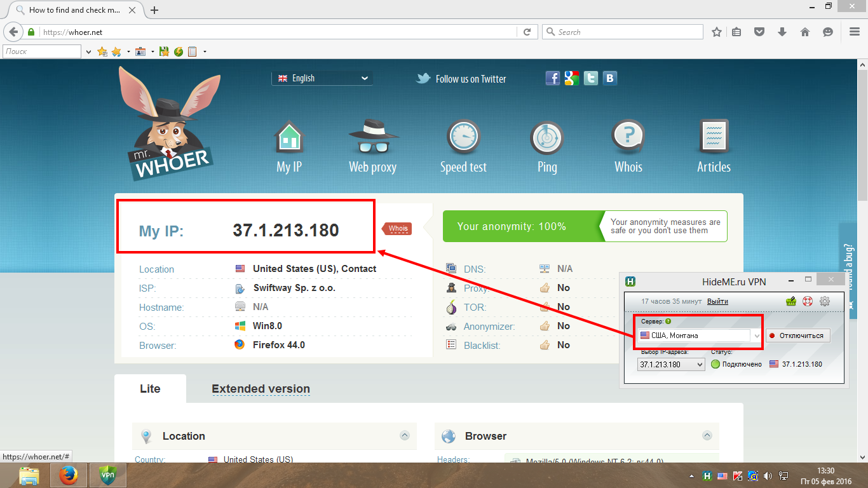Click the Подключено connected status text
Image resolution: width=868 pixels, height=488 pixels.
742,364
